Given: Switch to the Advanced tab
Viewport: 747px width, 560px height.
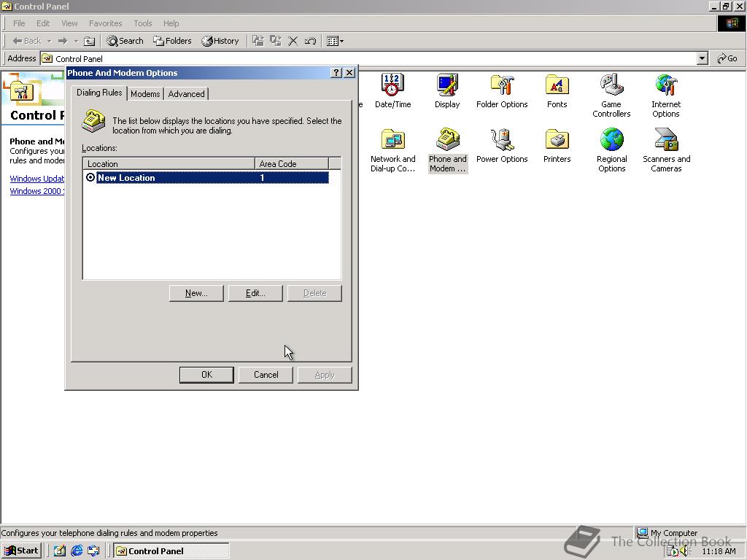Looking at the screenshot, I should (x=186, y=94).
